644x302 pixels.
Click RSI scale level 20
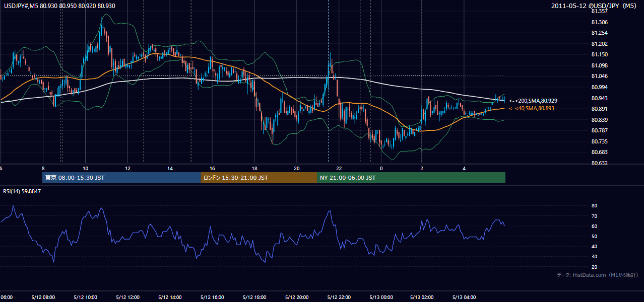pyautogui.click(x=594, y=267)
